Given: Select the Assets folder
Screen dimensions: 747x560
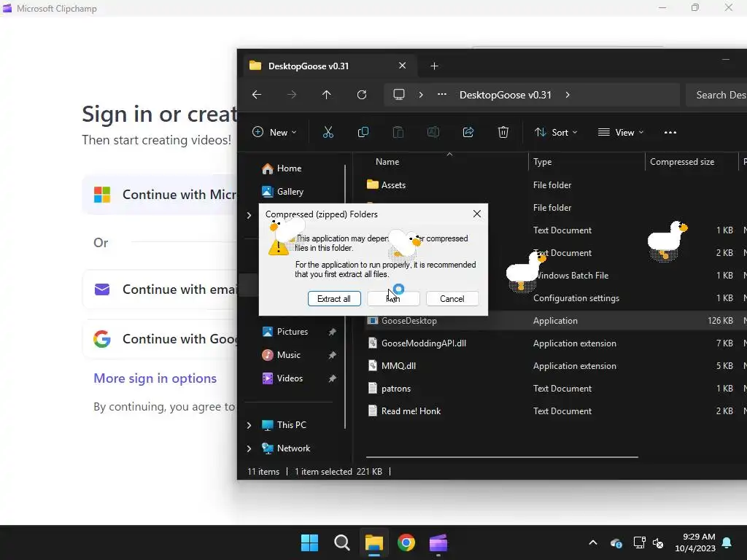Looking at the screenshot, I should coord(387,184).
